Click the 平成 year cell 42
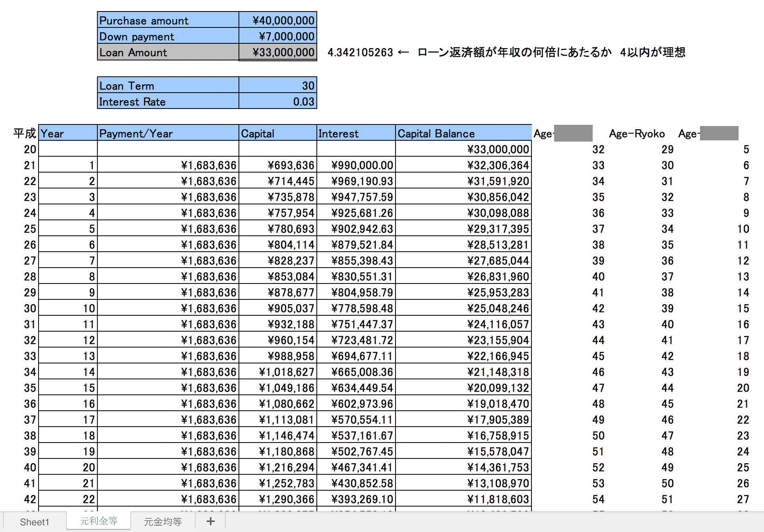The width and height of the screenshot is (764, 532). [30, 499]
